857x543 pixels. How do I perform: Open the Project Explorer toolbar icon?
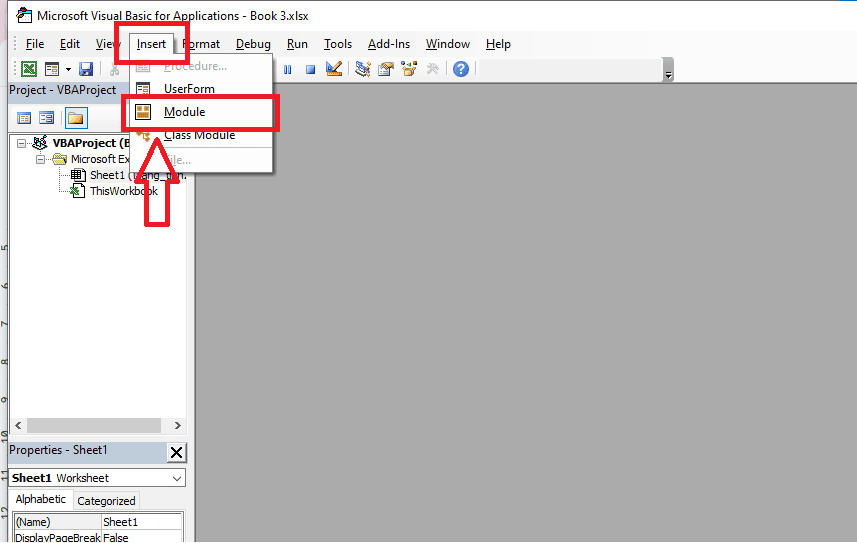click(x=363, y=69)
